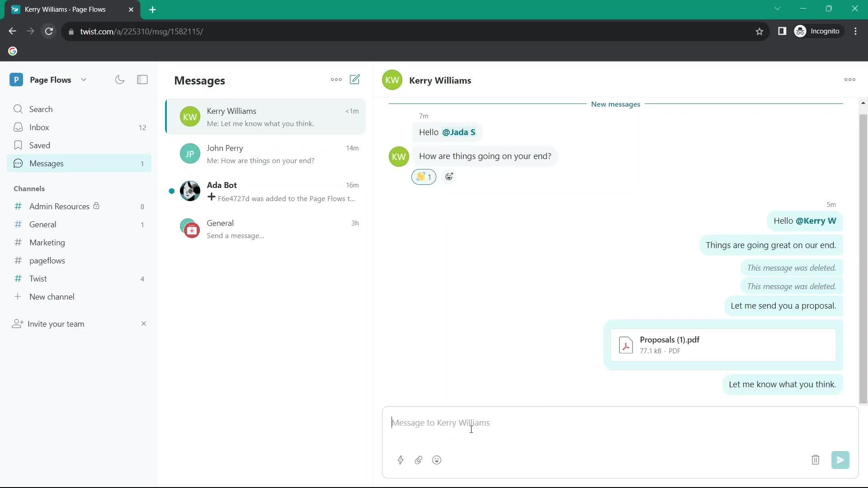
Task: Discard draft trash icon
Action: [x=816, y=460]
